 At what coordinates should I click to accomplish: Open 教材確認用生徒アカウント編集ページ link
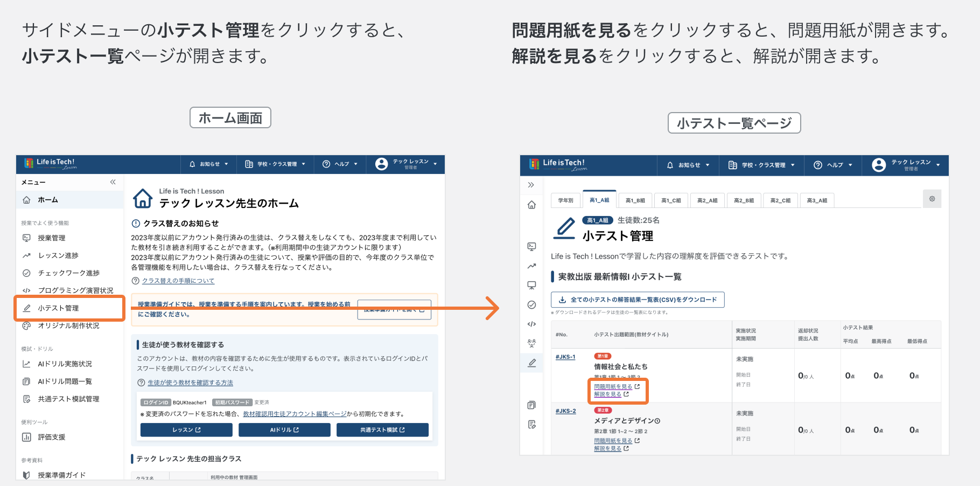tap(295, 414)
